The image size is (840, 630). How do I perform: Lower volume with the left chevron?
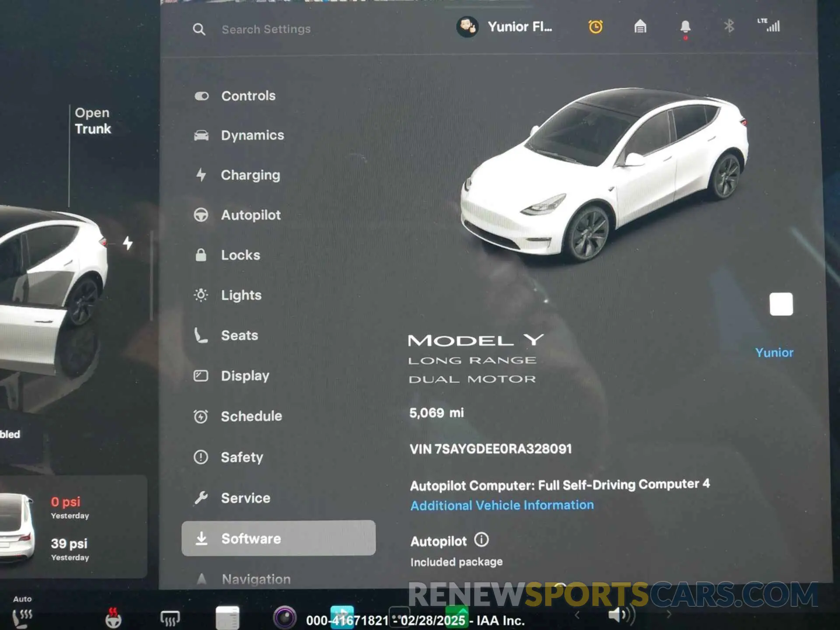(x=577, y=615)
